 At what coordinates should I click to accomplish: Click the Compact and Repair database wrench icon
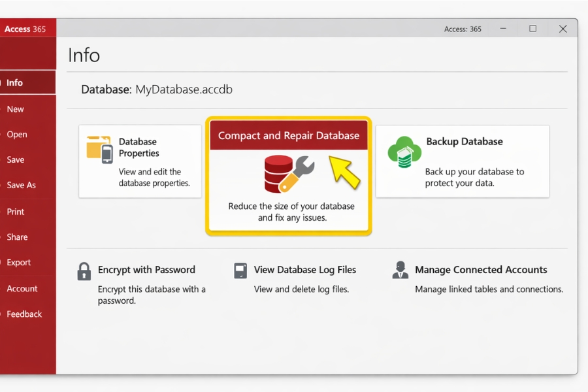[289, 173]
